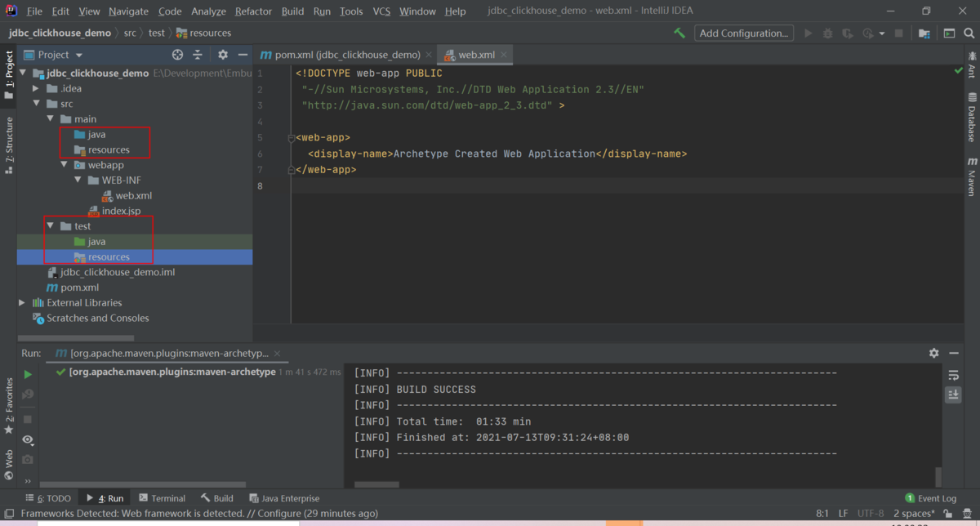Click the read-only lock icon in status bar

947,514
